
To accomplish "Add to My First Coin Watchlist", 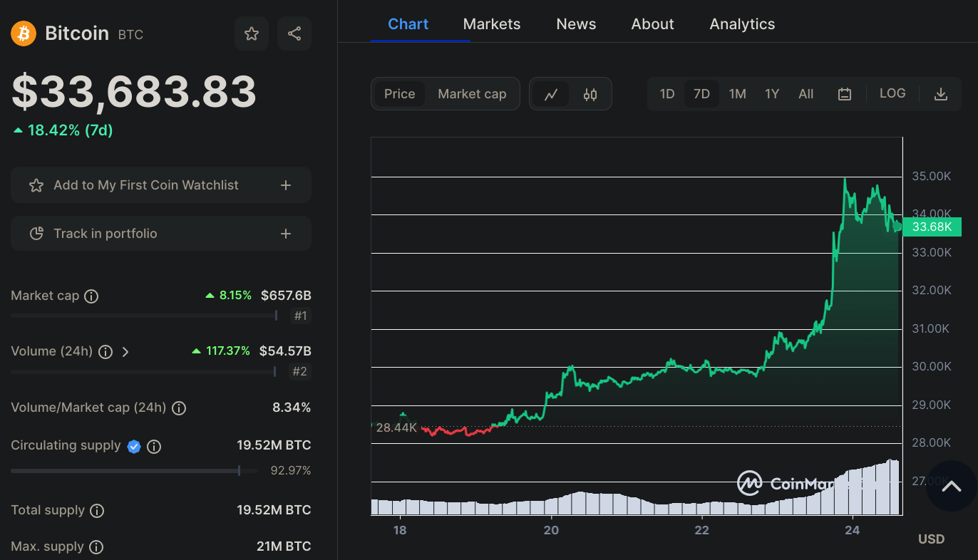I will click(x=161, y=185).
